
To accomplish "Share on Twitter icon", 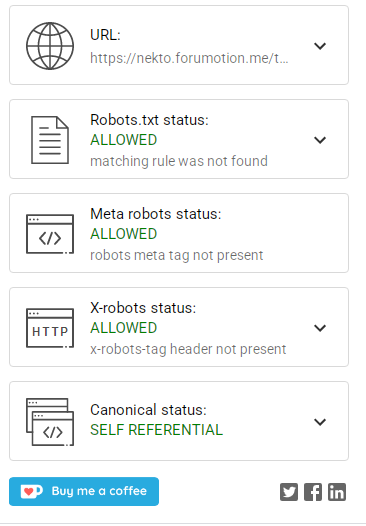I will click(289, 492).
